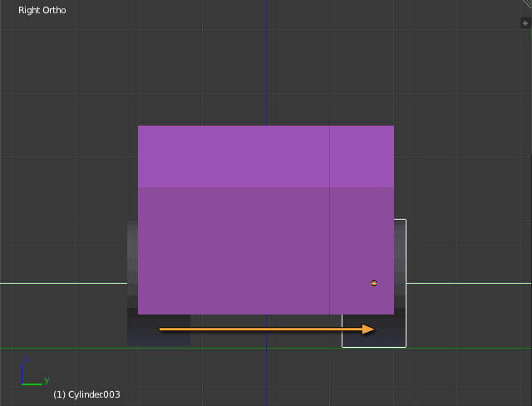Click the orange arrow's head
Image resolution: width=532 pixels, height=406 pixels.
tap(369, 329)
